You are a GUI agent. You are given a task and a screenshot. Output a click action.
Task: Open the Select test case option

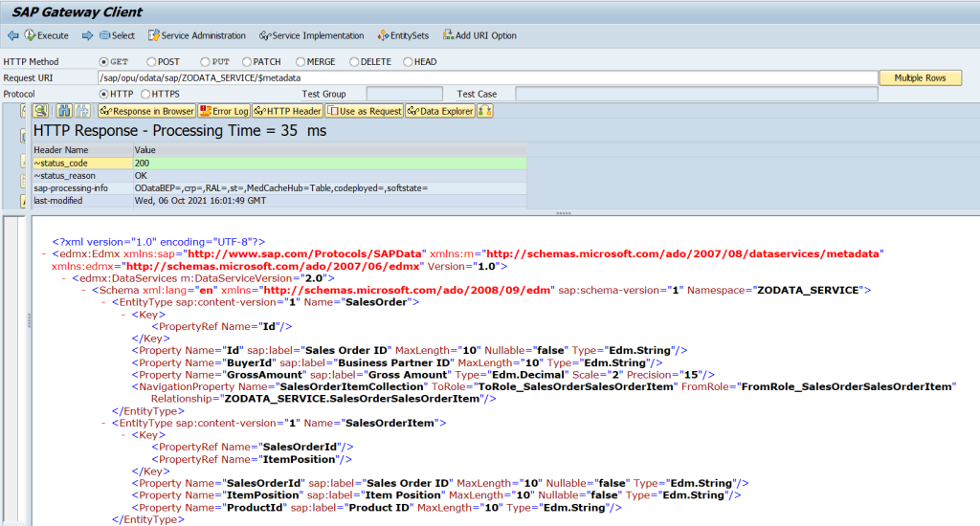point(117,35)
